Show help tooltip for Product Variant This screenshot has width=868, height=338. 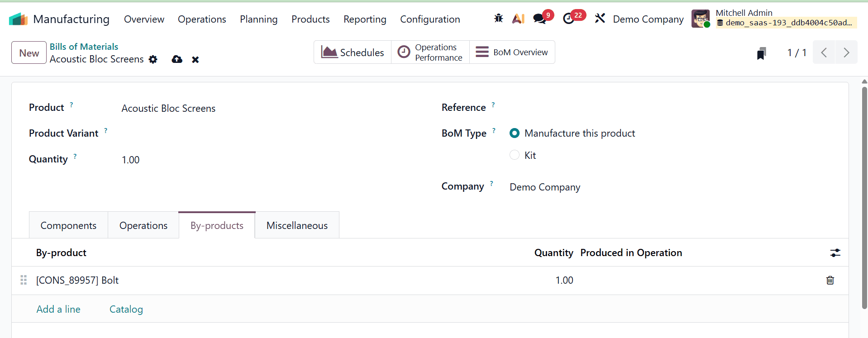point(105,130)
